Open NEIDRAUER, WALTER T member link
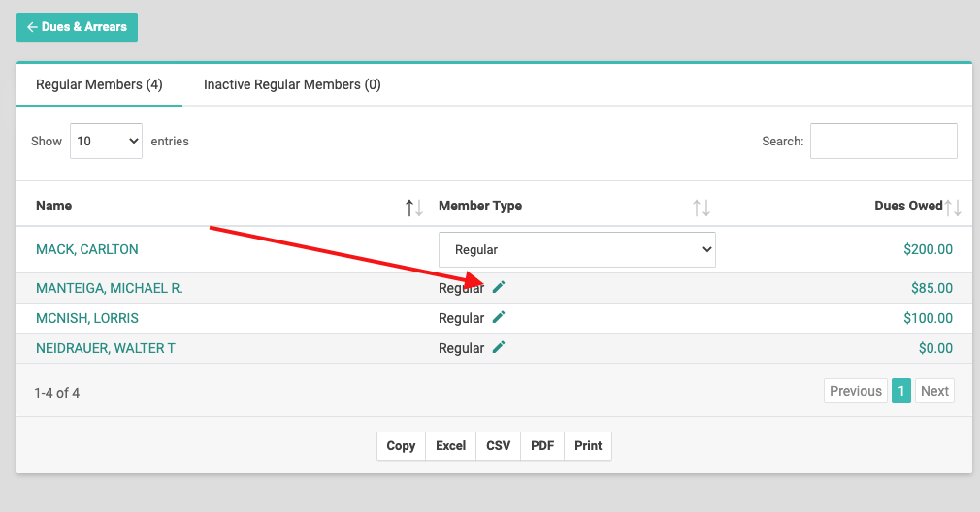 106,348
